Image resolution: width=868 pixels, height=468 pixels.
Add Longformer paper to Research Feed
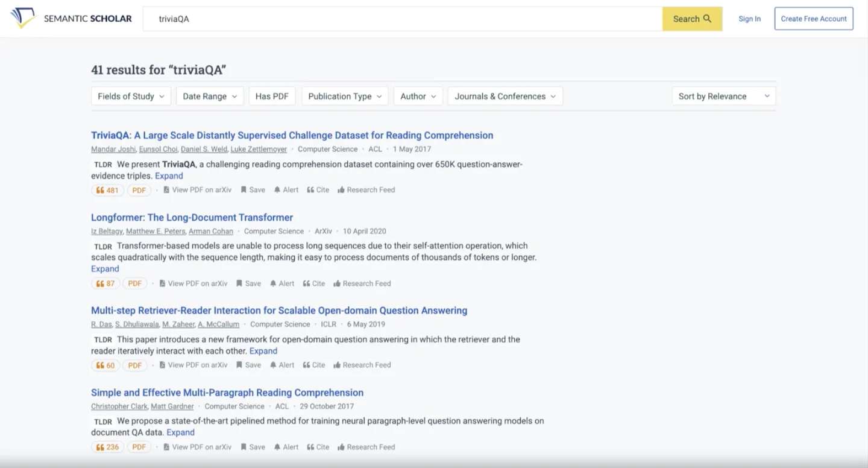tap(362, 283)
